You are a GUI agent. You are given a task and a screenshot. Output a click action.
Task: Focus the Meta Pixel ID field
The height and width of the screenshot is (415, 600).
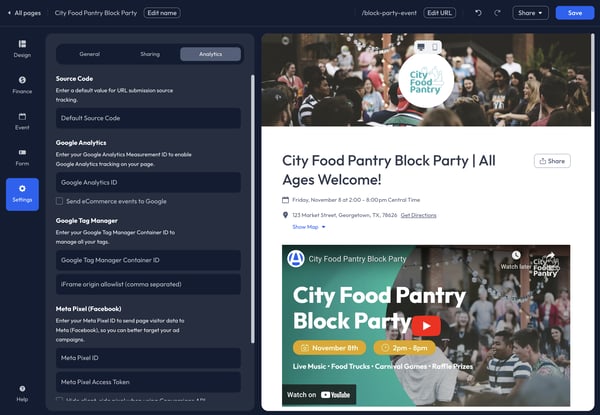pyautogui.click(x=148, y=358)
